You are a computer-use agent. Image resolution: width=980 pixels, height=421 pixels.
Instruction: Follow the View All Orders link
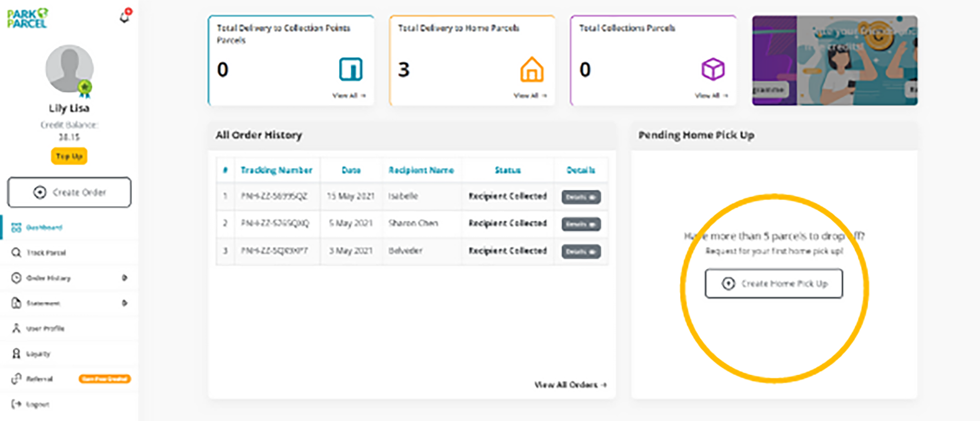point(570,385)
